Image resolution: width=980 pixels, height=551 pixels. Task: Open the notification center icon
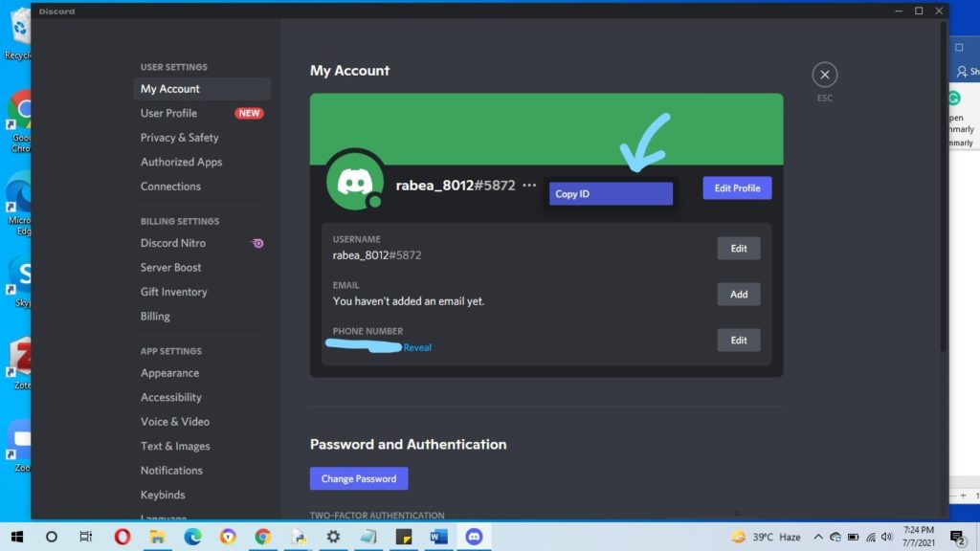(x=957, y=537)
